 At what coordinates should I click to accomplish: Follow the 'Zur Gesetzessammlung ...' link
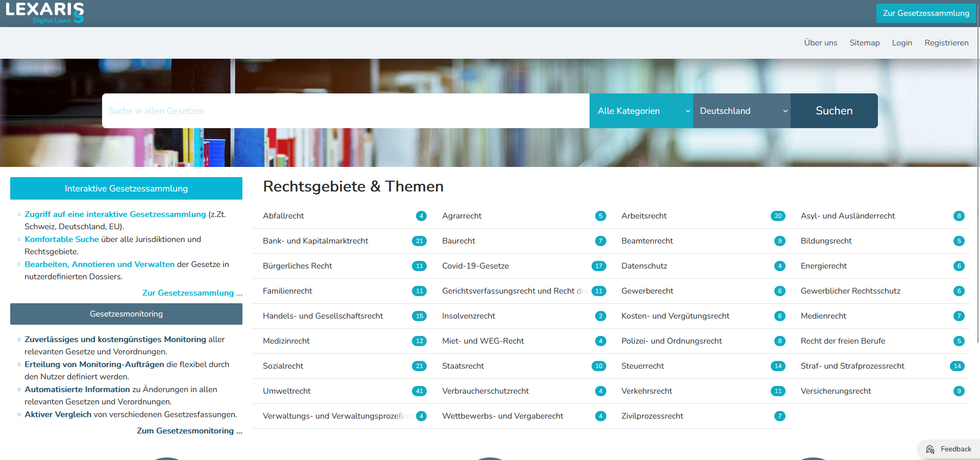click(192, 293)
